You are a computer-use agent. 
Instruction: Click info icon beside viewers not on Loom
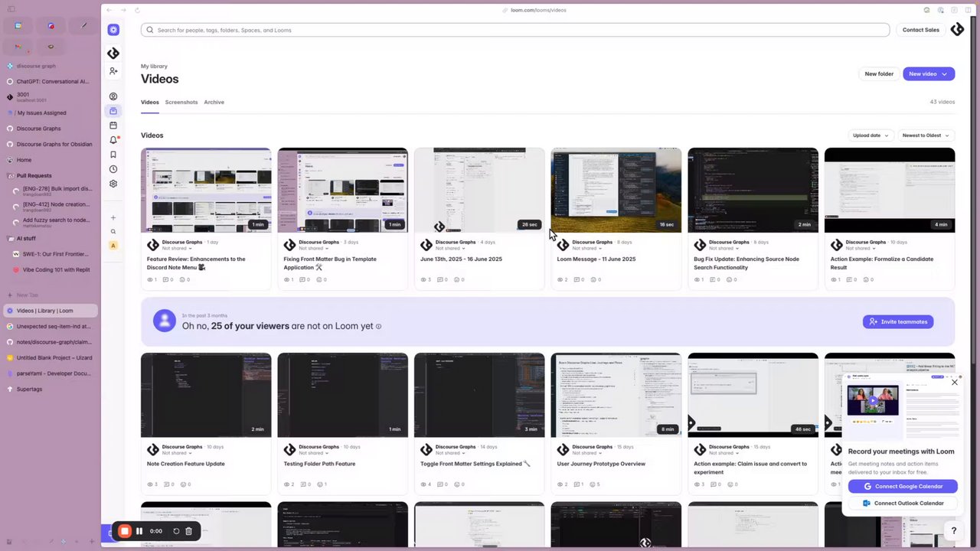click(x=378, y=326)
